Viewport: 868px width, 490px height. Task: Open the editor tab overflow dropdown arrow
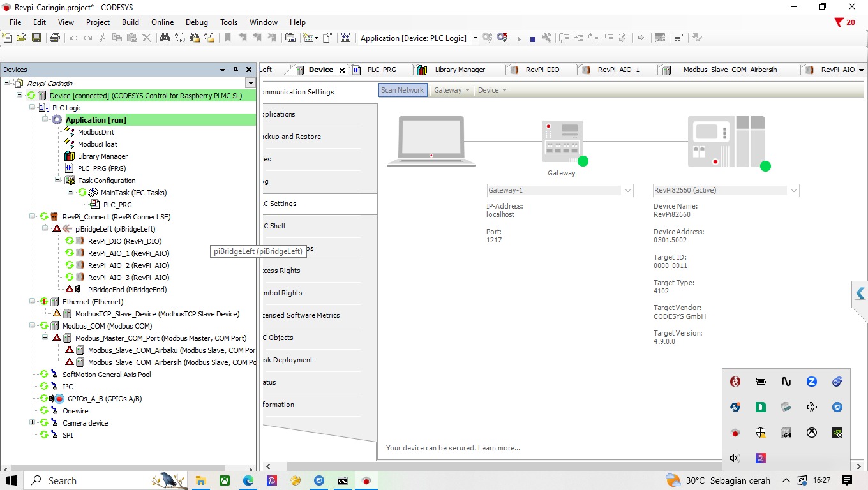click(862, 70)
